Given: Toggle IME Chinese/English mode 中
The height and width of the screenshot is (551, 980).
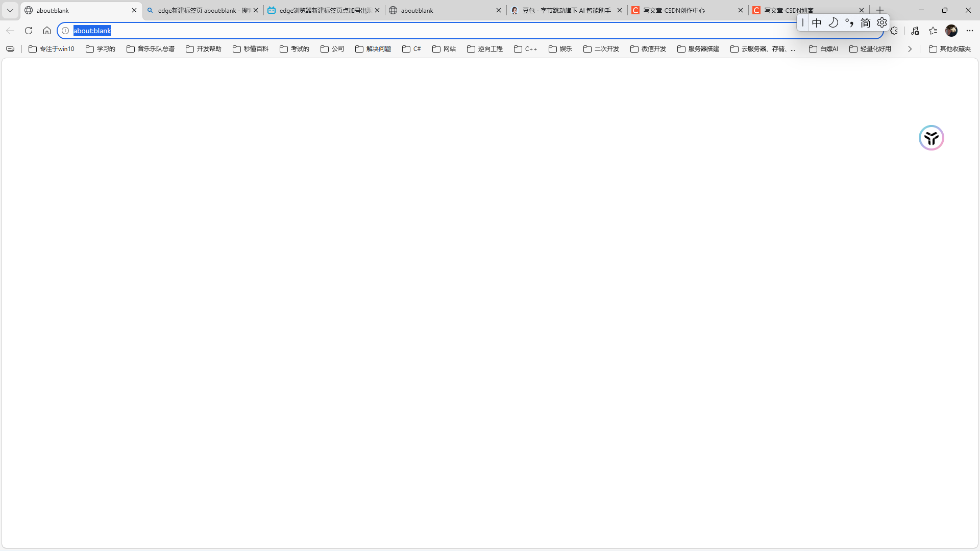Looking at the screenshot, I should (817, 22).
